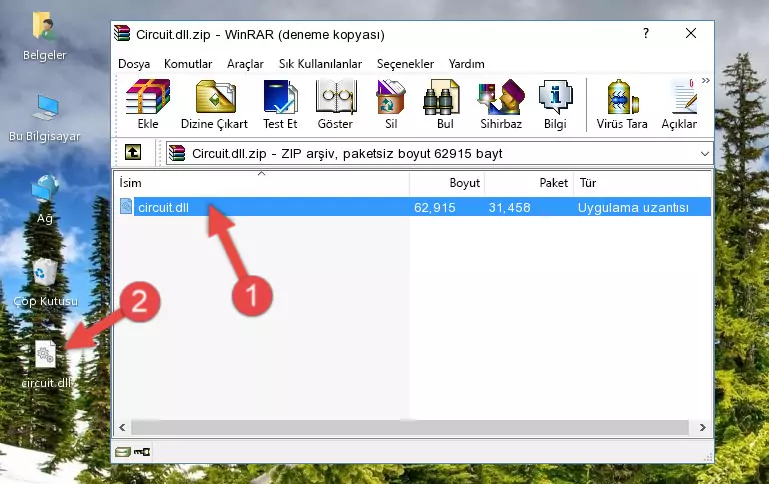This screenshot has height=484, width=769.
Task: Click the key password icon in status bar
Action: (x=142, y=451)
